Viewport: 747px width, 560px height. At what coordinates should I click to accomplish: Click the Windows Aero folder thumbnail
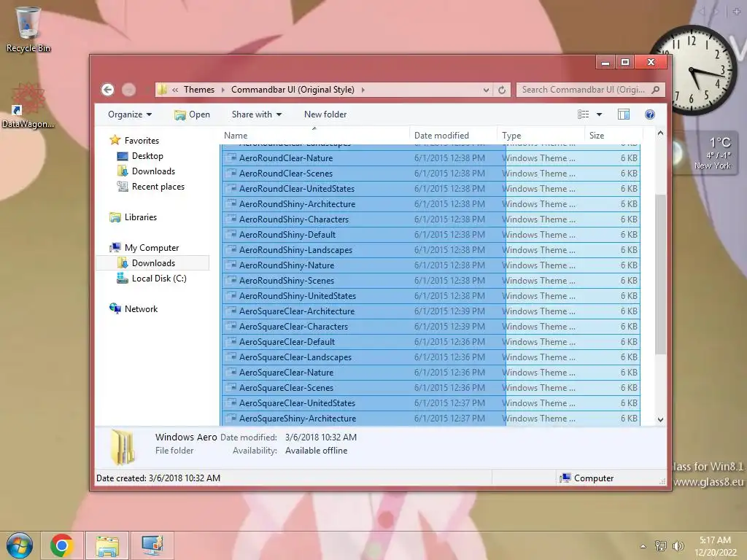(x=123, y=447)
